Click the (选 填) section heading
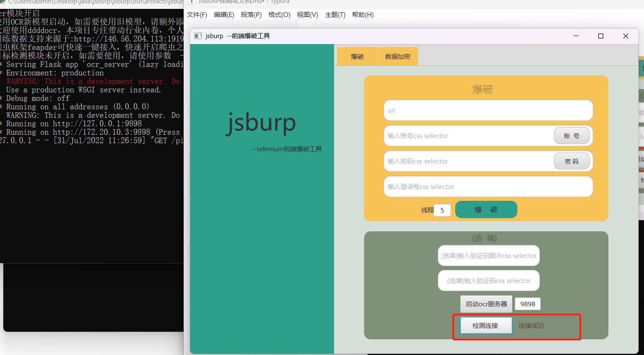 pos(484,238)
